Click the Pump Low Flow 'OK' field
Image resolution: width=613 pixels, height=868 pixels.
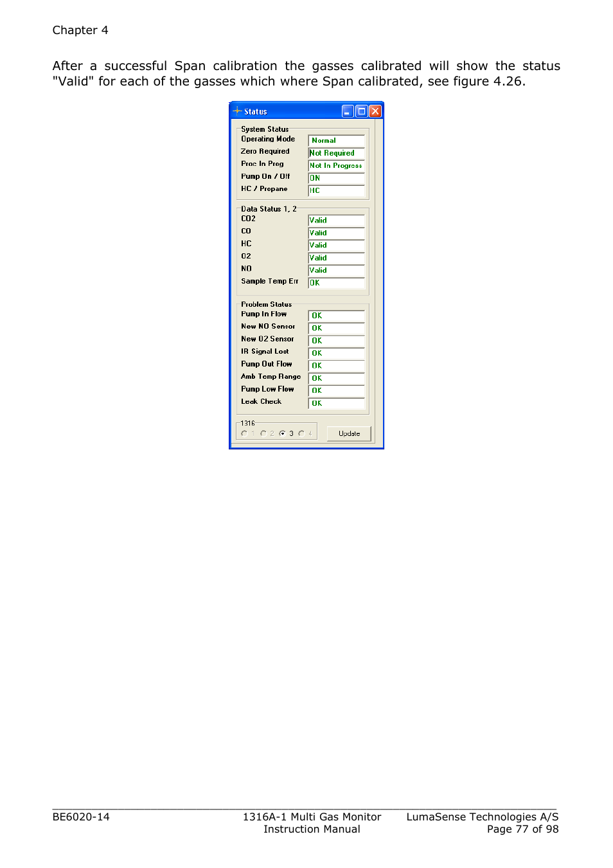(337, 390)
